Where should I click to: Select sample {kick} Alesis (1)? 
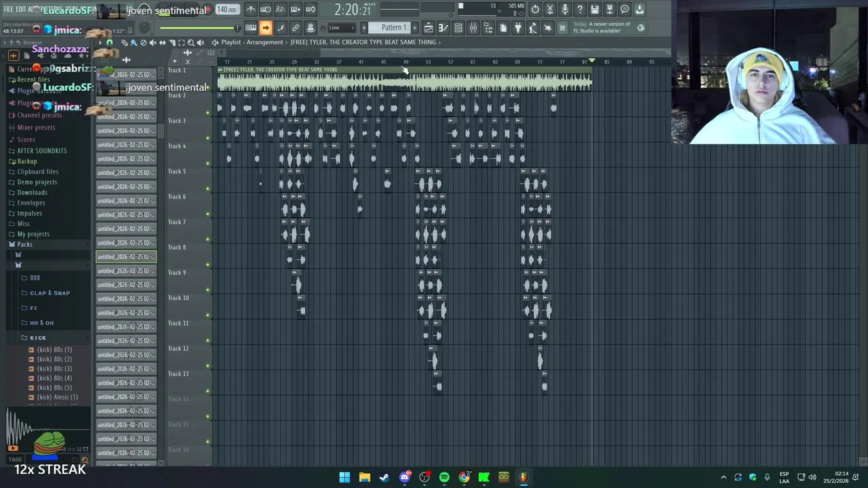(x=57, y=397)
